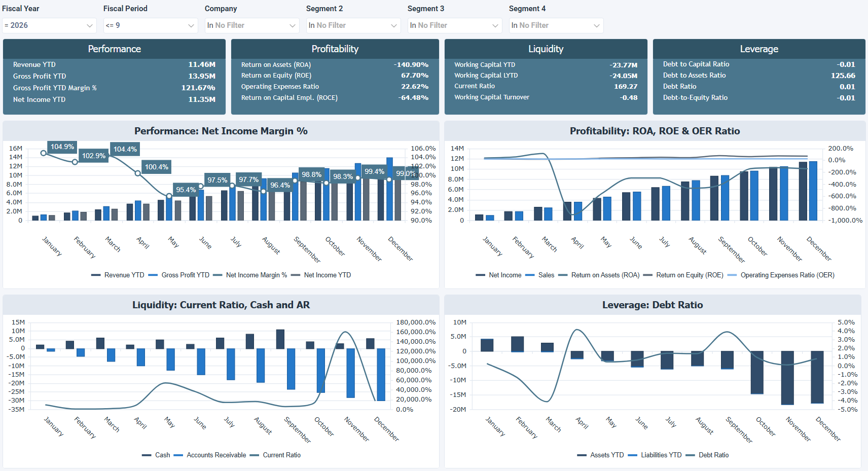Click the 99.4% November data label
The width and height of the screenshot is (868, 471).
coord(375,172)
